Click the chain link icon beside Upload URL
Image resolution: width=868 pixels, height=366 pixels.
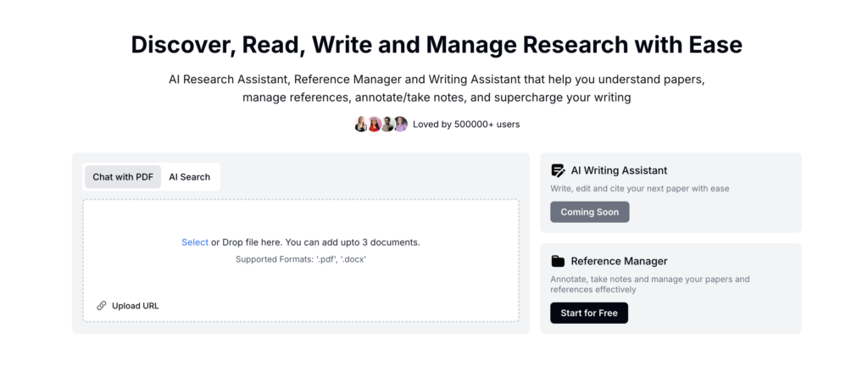click(102, 306)
